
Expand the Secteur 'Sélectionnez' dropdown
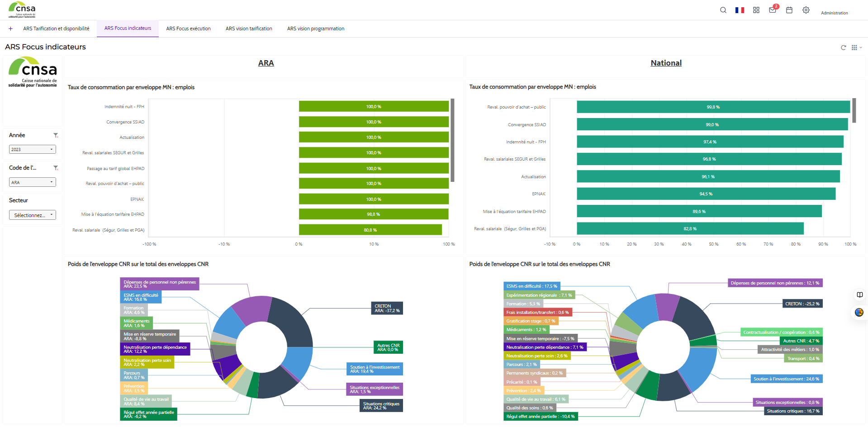coord(32,214)
